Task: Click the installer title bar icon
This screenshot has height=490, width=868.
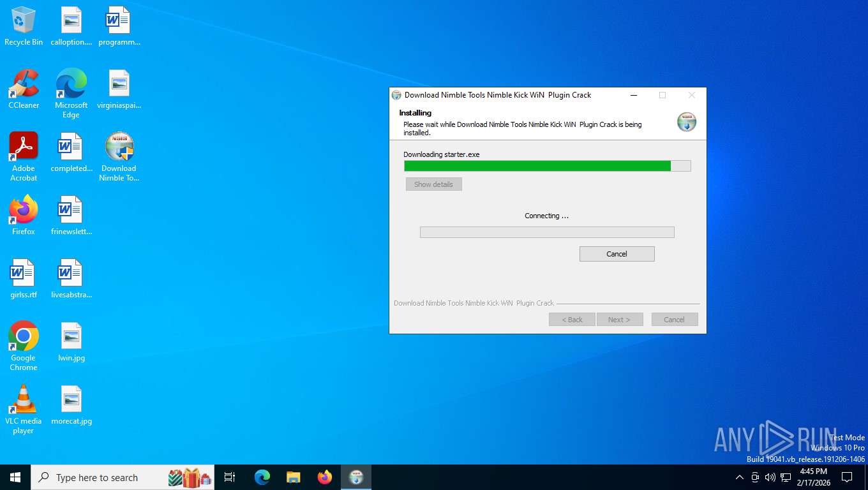Action: tap(396, 95)
